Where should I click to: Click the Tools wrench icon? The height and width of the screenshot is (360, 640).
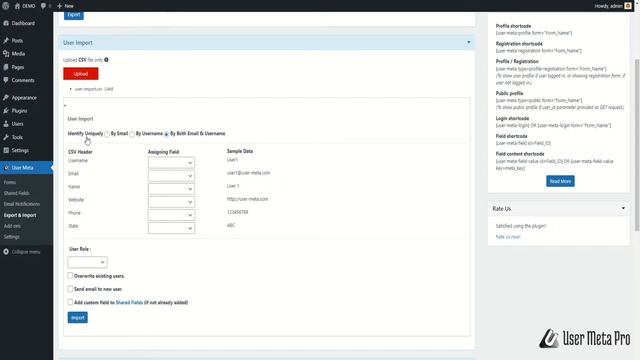[6, 137]
